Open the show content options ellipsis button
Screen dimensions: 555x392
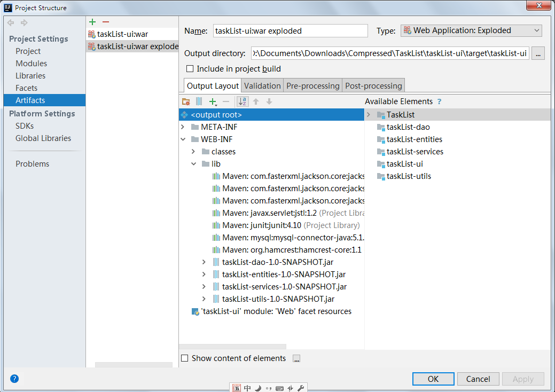pyautogui.click(x=296, y=358)
